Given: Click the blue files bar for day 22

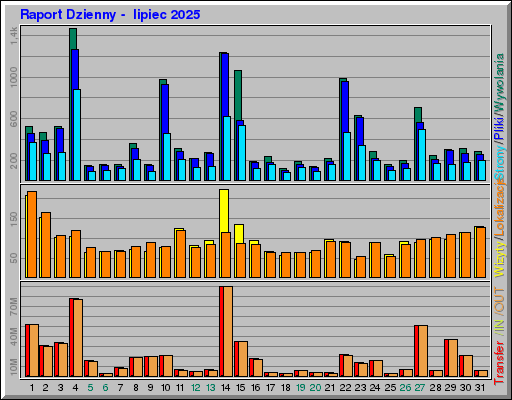Looking at the screenshot, I should [345, 107].
